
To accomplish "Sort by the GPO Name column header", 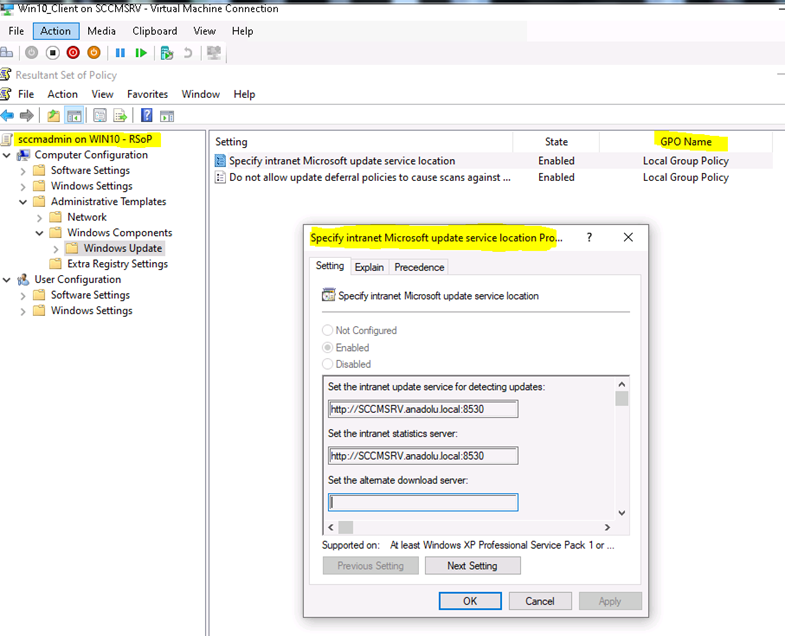I will tap(685, 142).
